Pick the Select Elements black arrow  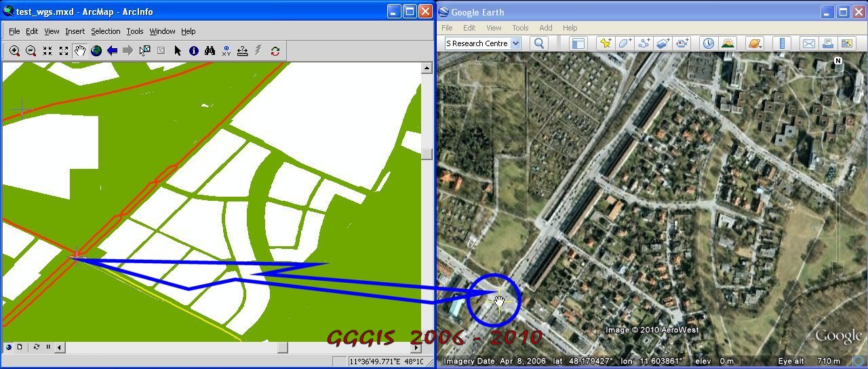(x=178, y=51)
